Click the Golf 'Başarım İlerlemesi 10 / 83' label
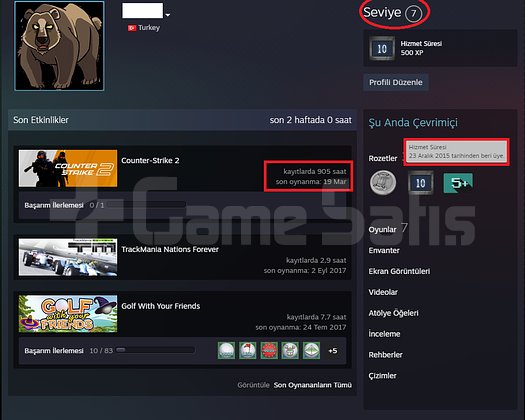This screenshot has width=525, height=420. pos(68,351)
